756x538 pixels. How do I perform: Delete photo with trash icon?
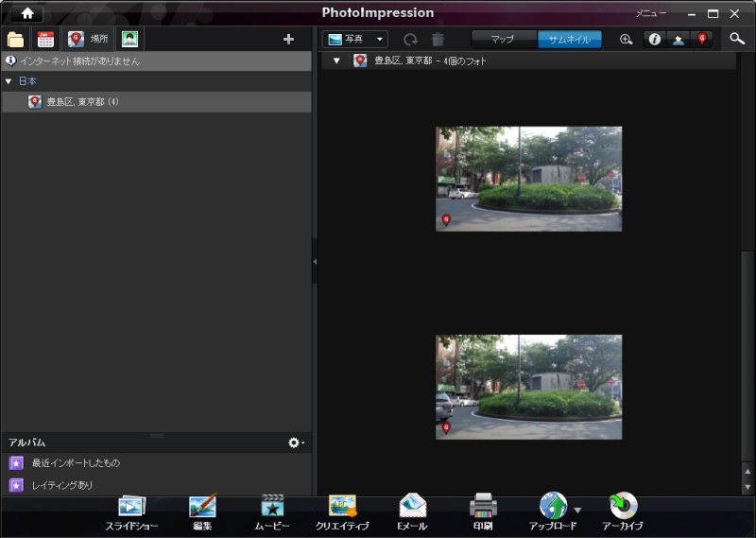pyautogui.click(x=438, y=39)
